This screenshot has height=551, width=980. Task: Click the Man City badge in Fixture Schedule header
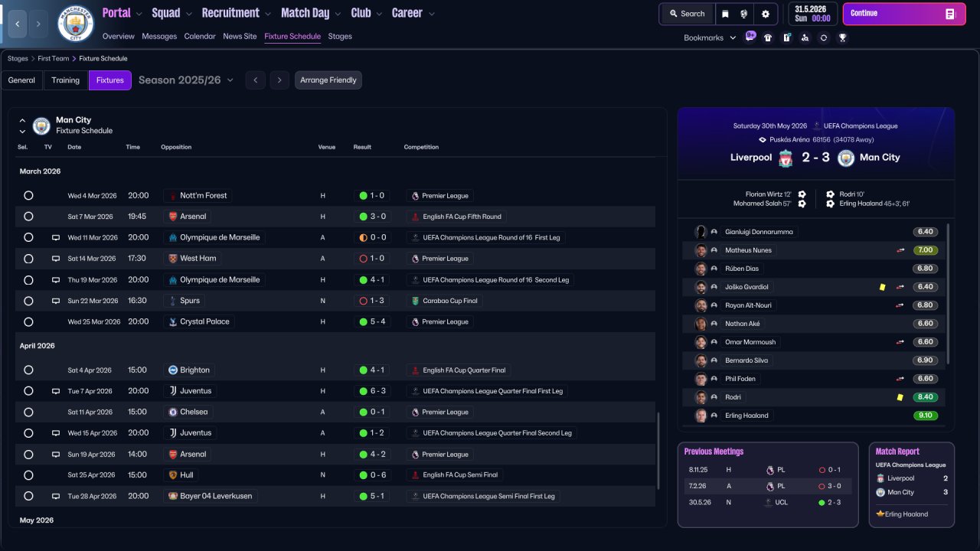41,126
